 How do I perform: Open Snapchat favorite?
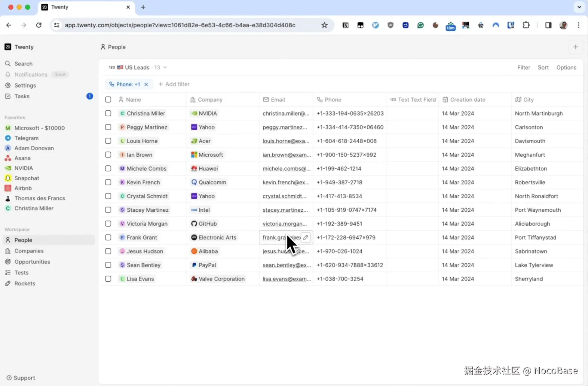[27, 178]
